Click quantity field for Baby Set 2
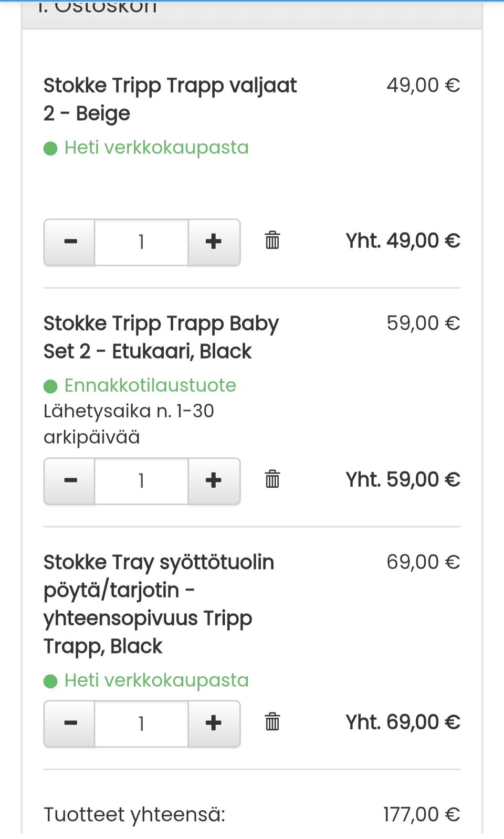Screen dimensions: 504x839 point(141,481)
